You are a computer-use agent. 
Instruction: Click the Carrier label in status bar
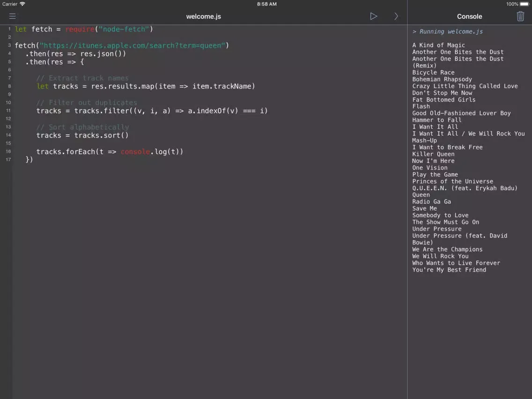point(9,4)
